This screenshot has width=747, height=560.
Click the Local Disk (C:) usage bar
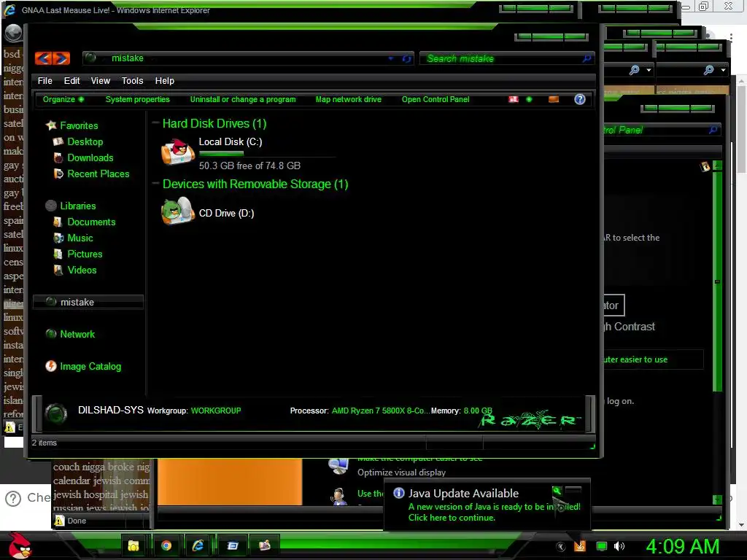tap(267, 154)
